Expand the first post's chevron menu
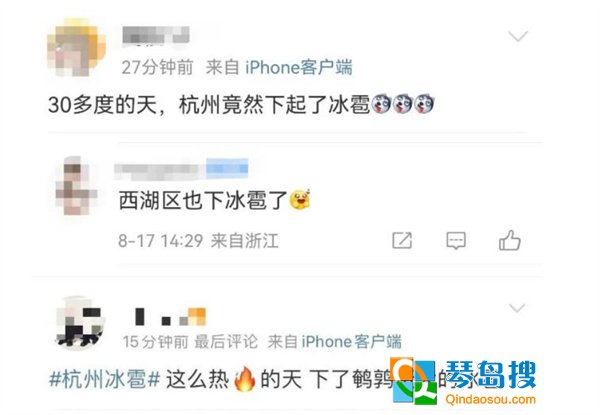 coord(518,36)
